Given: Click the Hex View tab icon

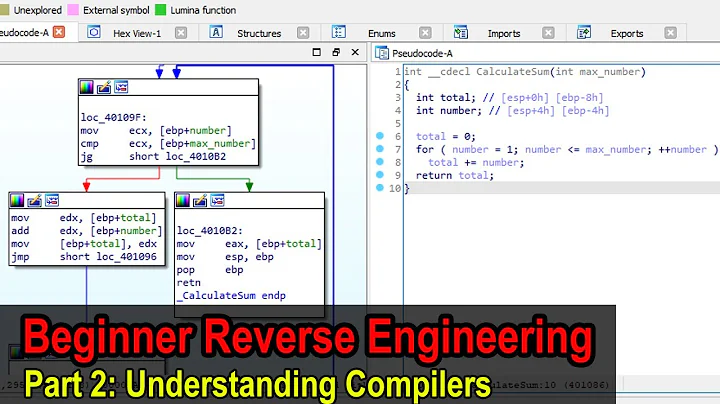Looking at the screenshot, I should [94, 32].
